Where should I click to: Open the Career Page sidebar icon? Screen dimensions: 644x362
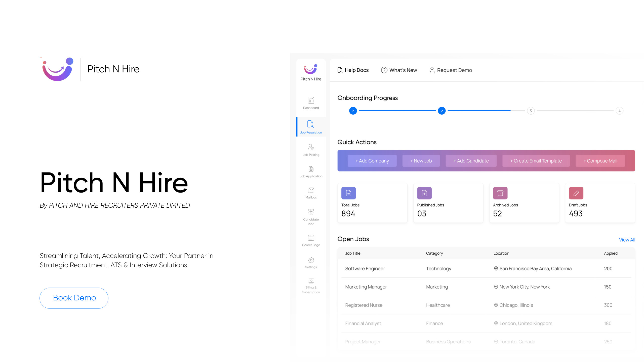tap(311, 238)
